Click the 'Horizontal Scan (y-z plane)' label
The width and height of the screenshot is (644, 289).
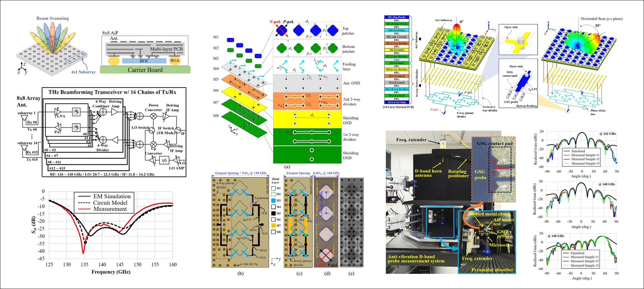[602, 19]
